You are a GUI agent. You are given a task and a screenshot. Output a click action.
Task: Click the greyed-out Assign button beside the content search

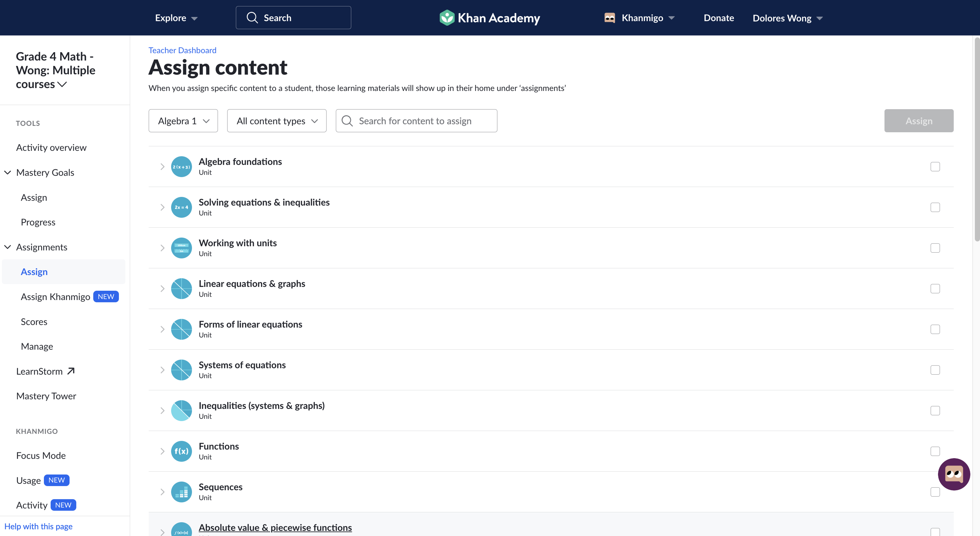919,121
